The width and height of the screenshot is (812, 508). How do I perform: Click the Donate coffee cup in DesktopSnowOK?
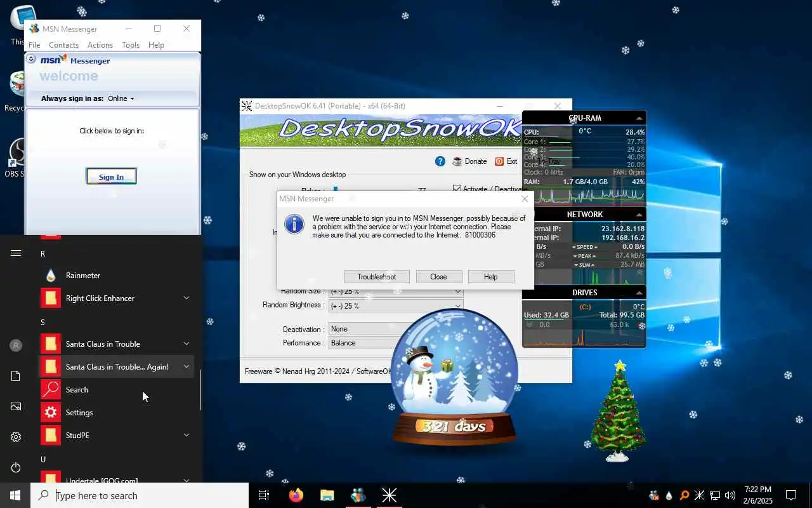(457, 161)
